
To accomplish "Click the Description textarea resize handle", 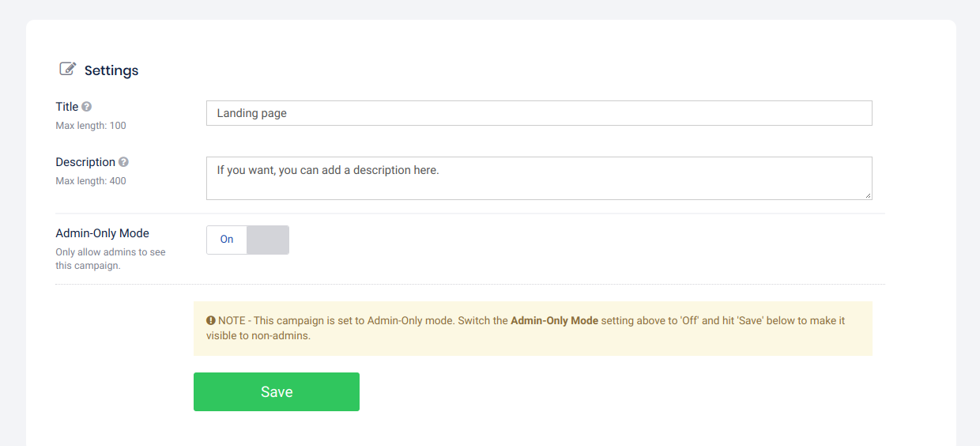I will [867, 195].
